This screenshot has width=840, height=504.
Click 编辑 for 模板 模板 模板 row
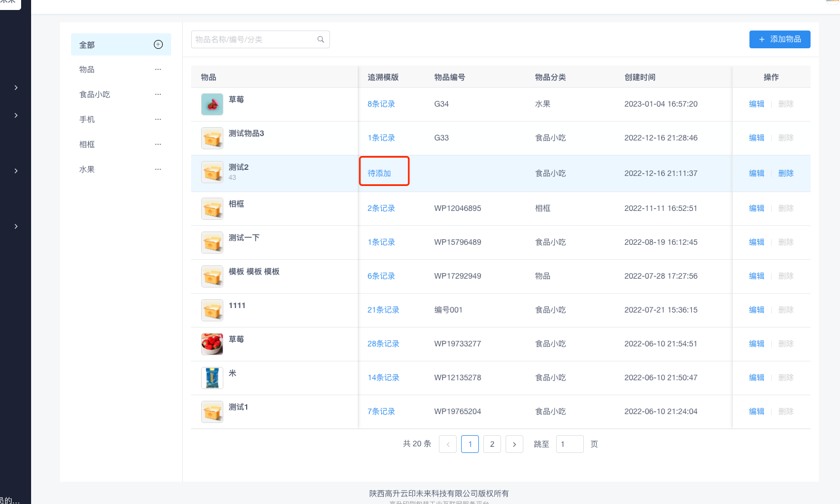[757, 276]
